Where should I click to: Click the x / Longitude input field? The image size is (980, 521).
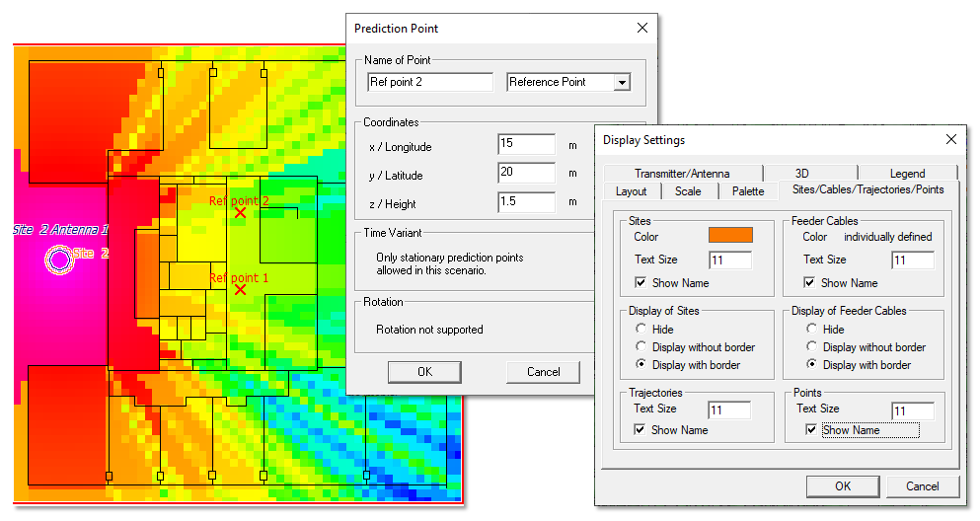click(526, 144)
